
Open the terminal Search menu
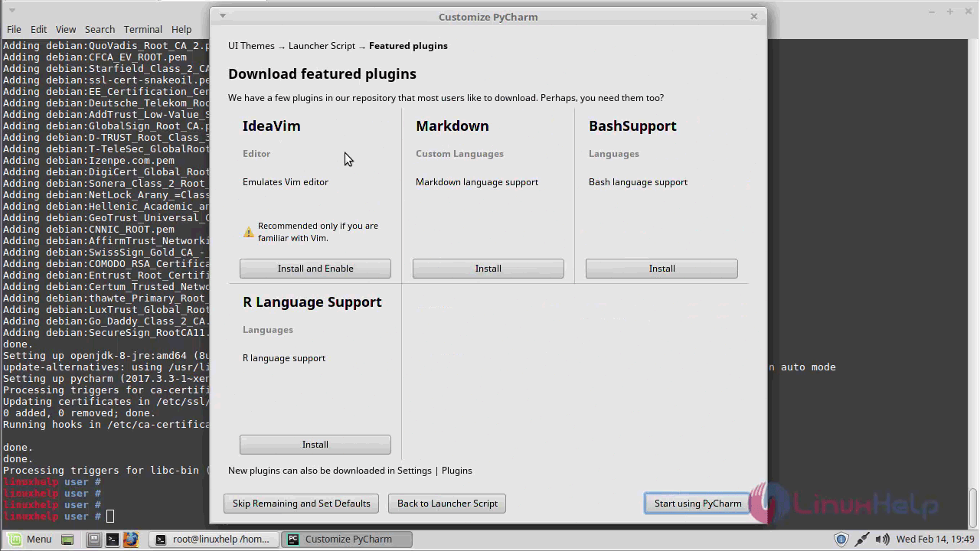tap(100, 29)
